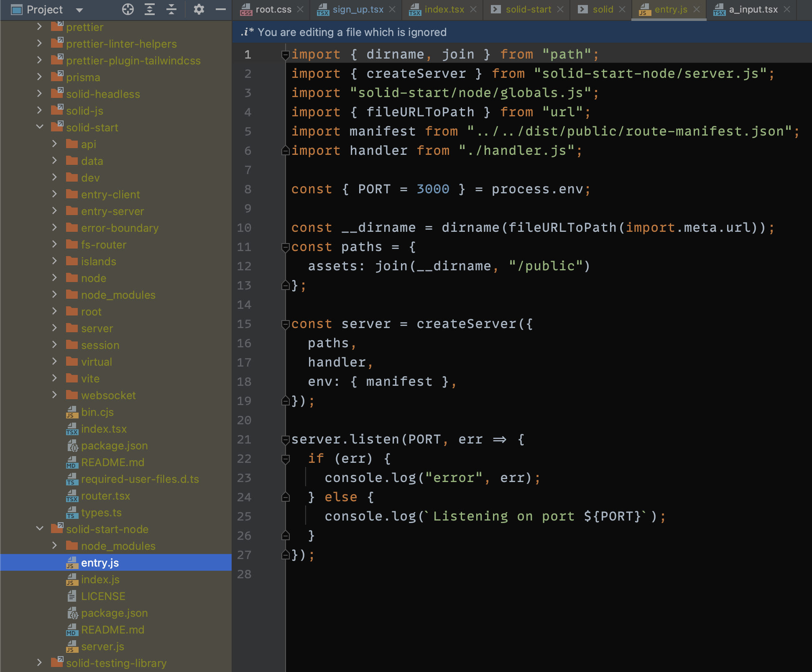The height and width of the screenshot is (672, 812).
Task: Click line number 8 in the gutter
Action: point(248,189)
